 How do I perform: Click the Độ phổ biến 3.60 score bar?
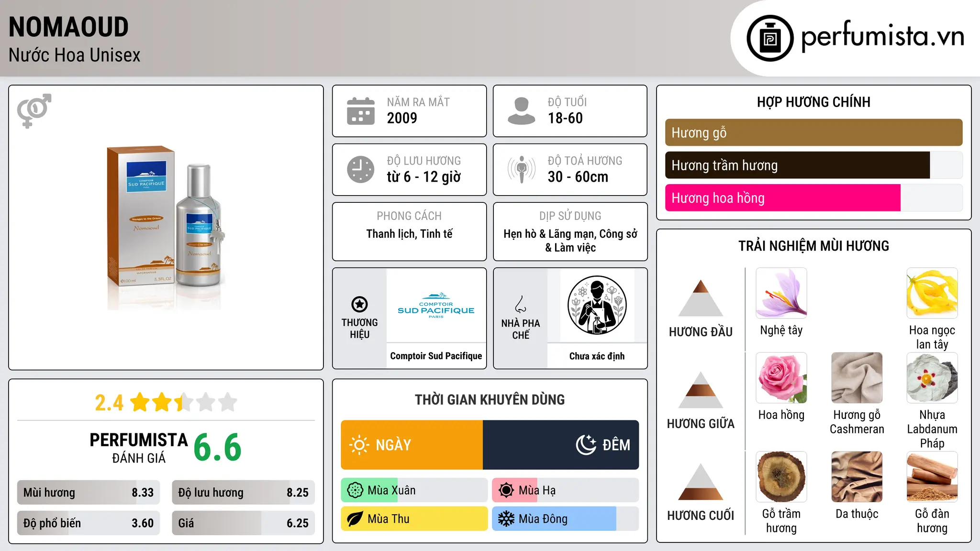[89, 523]
